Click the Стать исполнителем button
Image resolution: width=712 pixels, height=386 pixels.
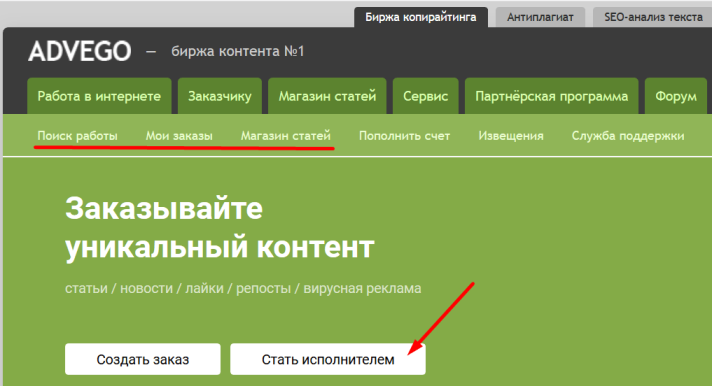328,359
